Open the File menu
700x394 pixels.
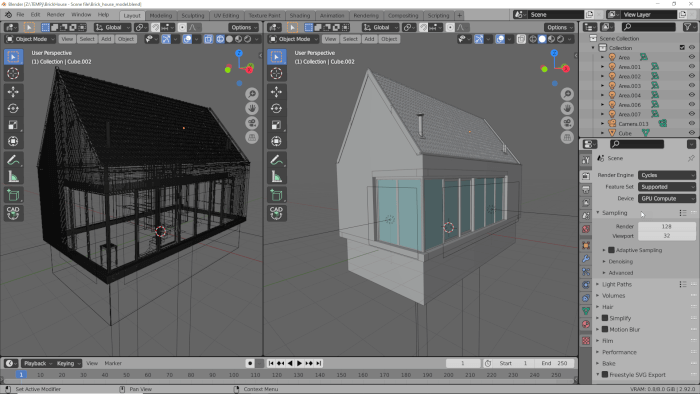pos(20,15)
